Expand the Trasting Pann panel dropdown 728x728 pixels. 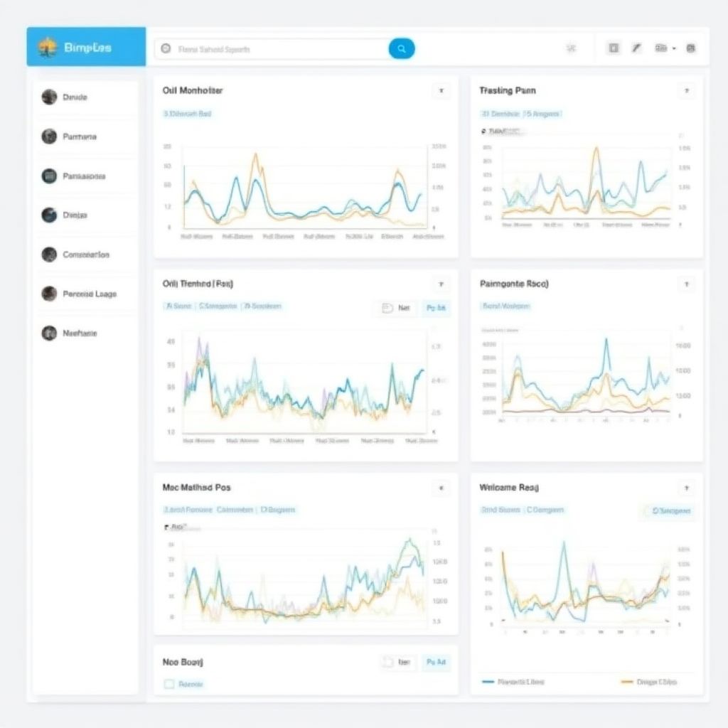point(686,91)
